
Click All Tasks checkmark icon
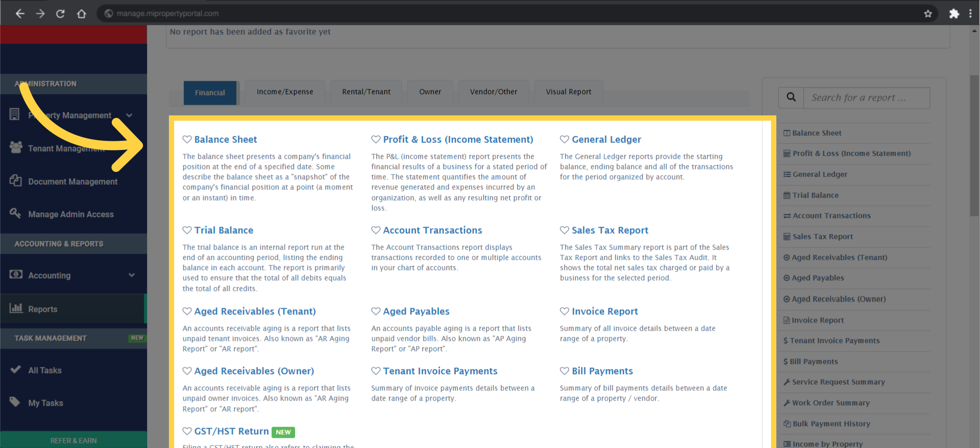point(15,369)
